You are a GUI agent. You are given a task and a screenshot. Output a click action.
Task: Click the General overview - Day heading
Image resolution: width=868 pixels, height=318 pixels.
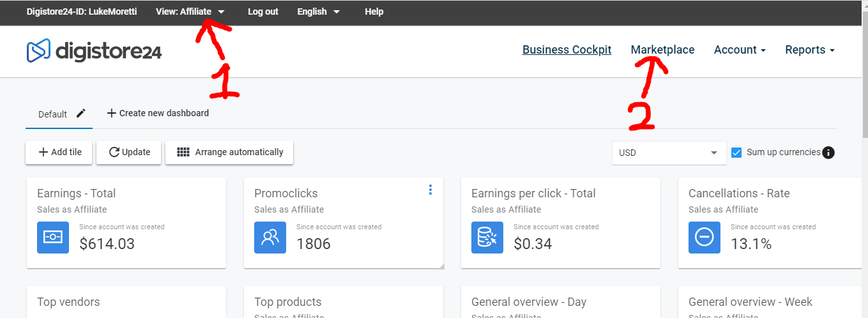(529, 302)
